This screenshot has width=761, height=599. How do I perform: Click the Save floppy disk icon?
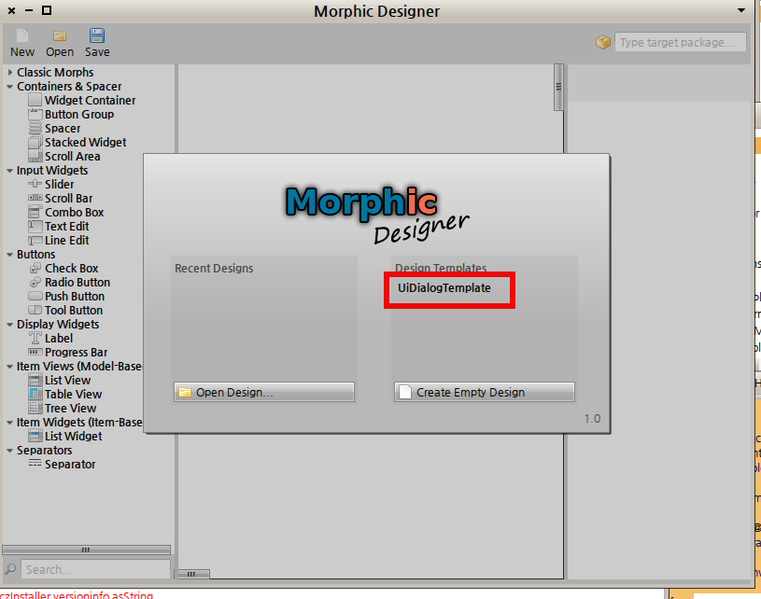[97, 36]
